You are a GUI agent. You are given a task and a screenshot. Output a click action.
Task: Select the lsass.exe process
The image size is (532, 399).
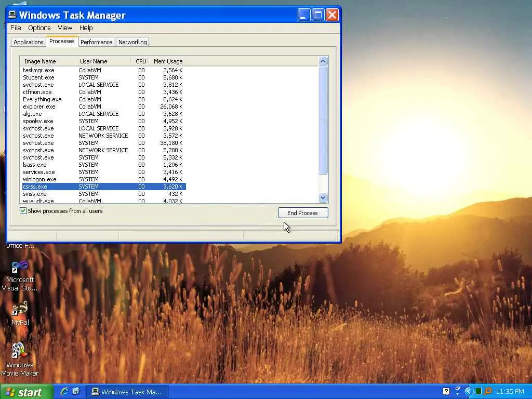(103, 165)
